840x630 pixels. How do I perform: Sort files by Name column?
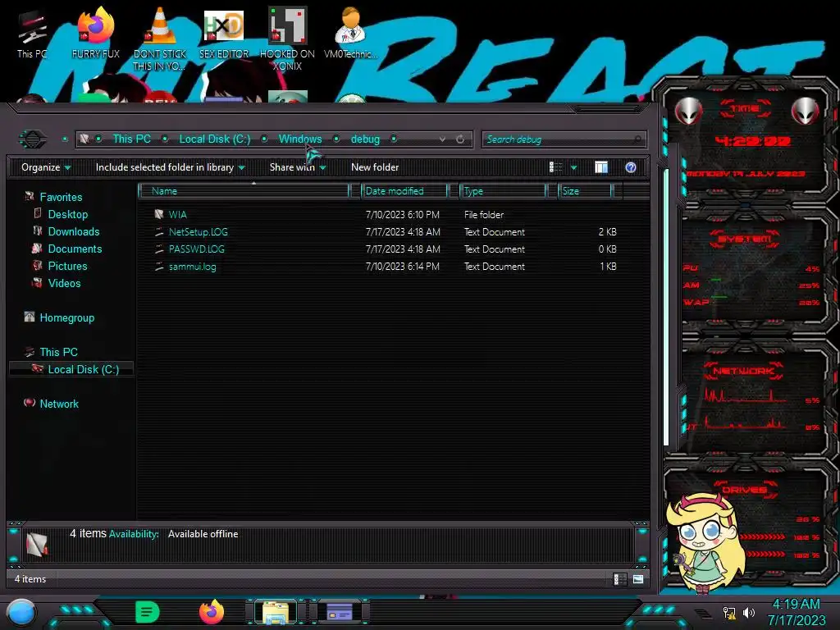pos(244,191)
